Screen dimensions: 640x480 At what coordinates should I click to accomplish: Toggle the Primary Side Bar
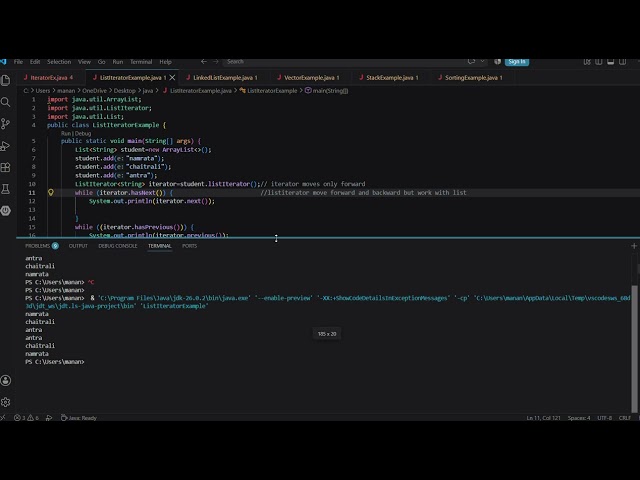(599, 62)
